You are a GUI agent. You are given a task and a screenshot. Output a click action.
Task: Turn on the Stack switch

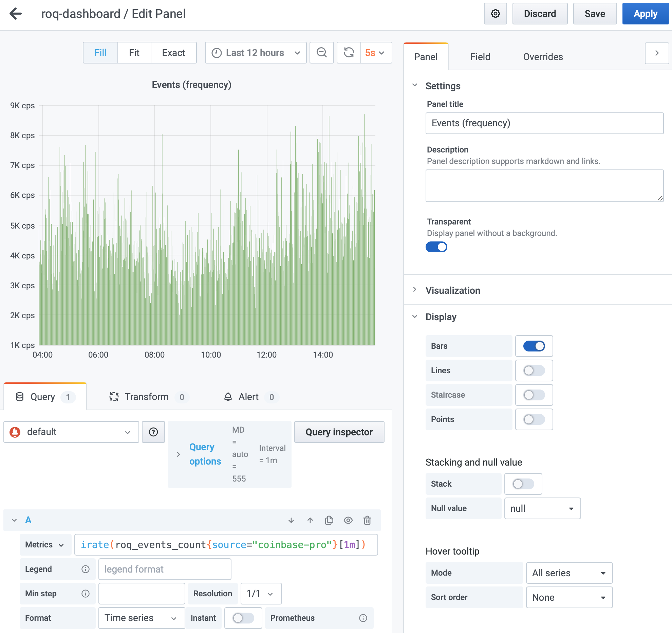point(523,484)
